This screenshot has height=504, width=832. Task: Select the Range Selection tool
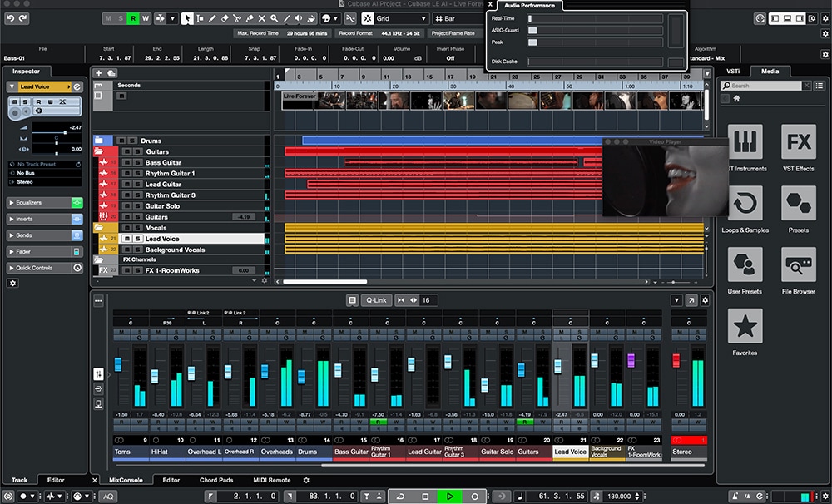tap(201, 18)
